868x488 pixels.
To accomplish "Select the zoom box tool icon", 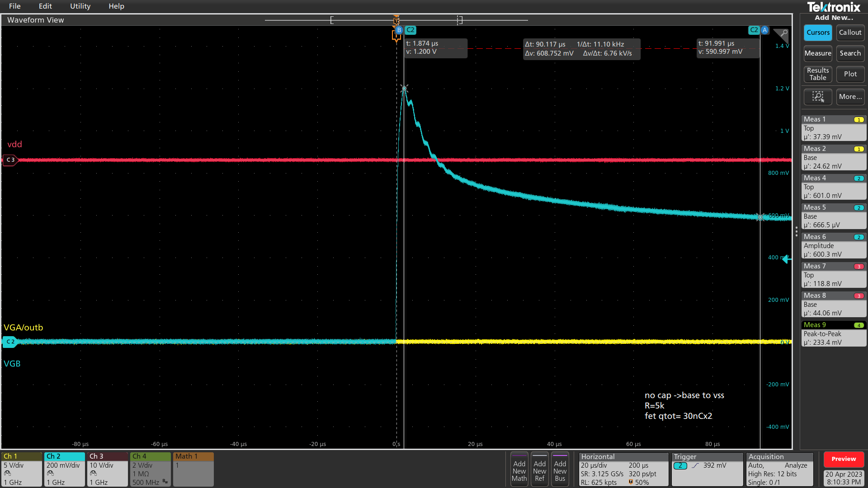I will click(818, 97).
